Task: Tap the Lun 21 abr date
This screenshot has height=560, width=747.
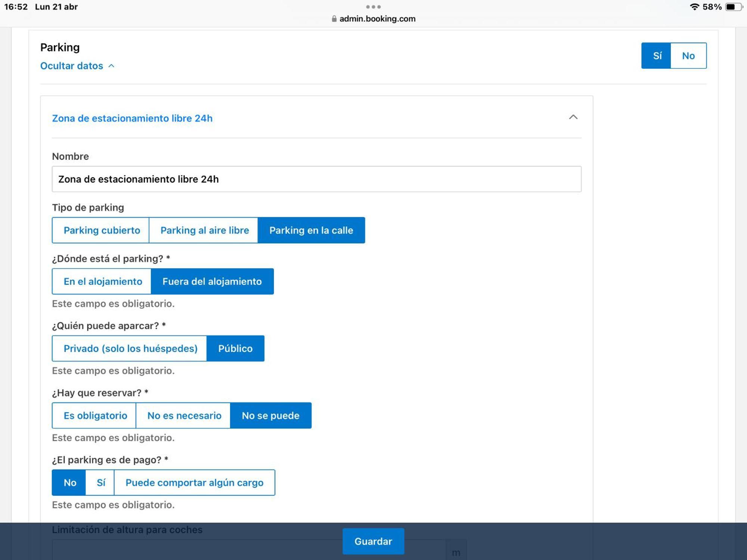Action: (x=56, y=7)
